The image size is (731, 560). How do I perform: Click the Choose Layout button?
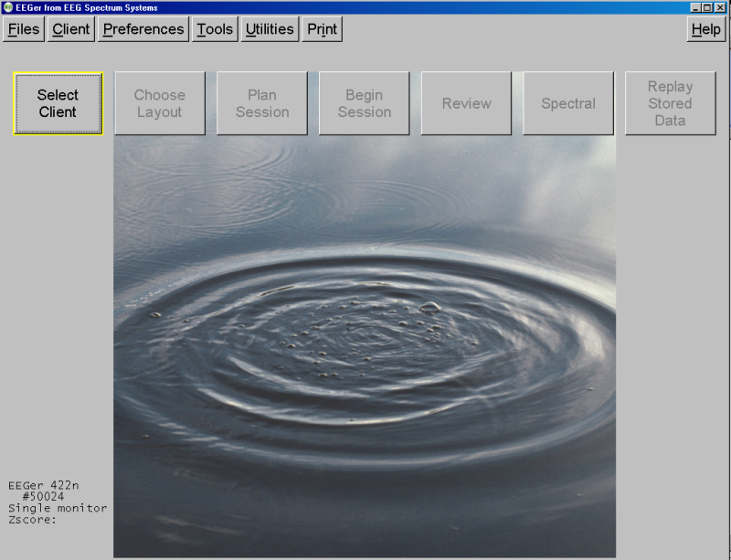point(160,103)
